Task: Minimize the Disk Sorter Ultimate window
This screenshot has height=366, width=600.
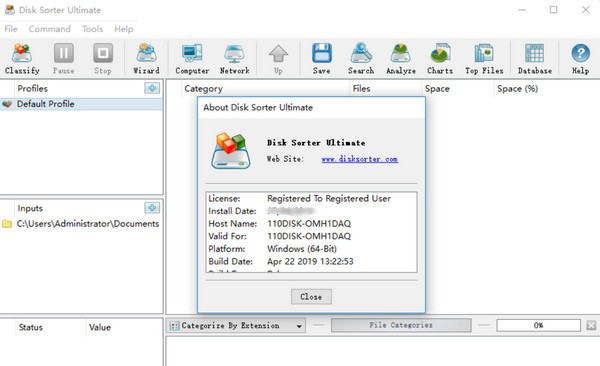Action: (522, 10)
